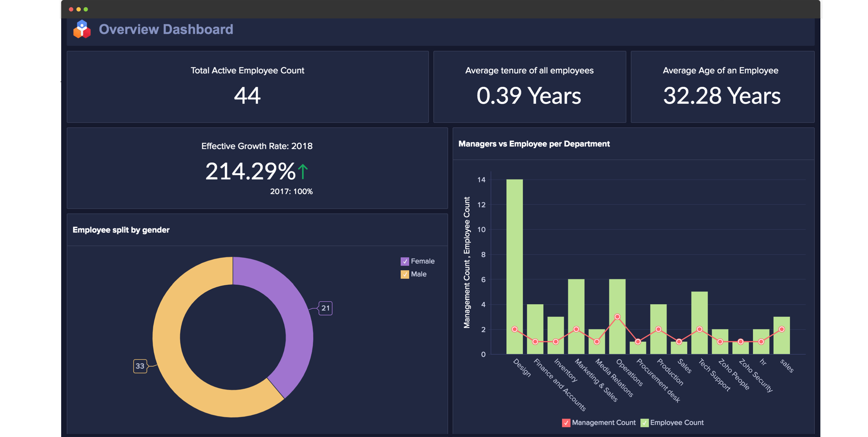
Task: Click the Zoho People app logo icon
Action: click(x=82, y=30)
